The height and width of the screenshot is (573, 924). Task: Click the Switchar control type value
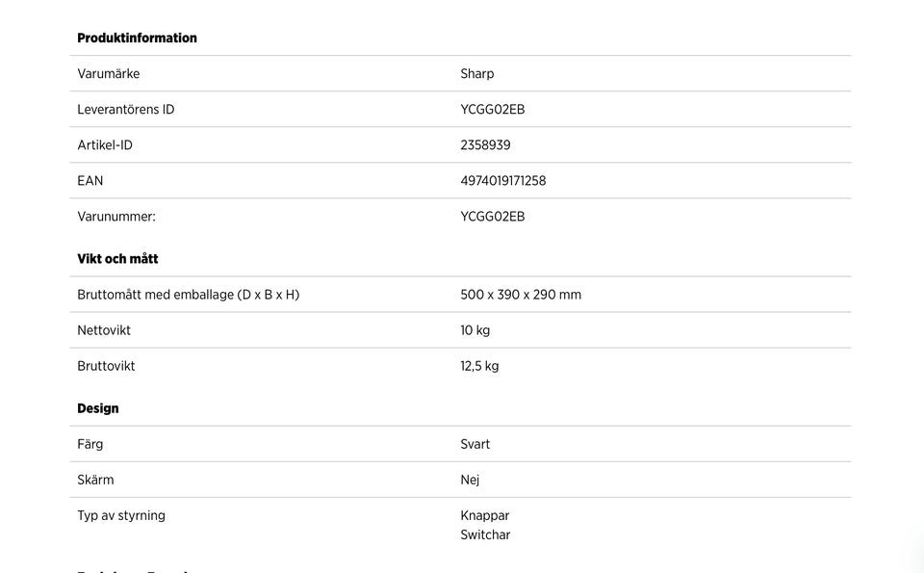[485, 534]
